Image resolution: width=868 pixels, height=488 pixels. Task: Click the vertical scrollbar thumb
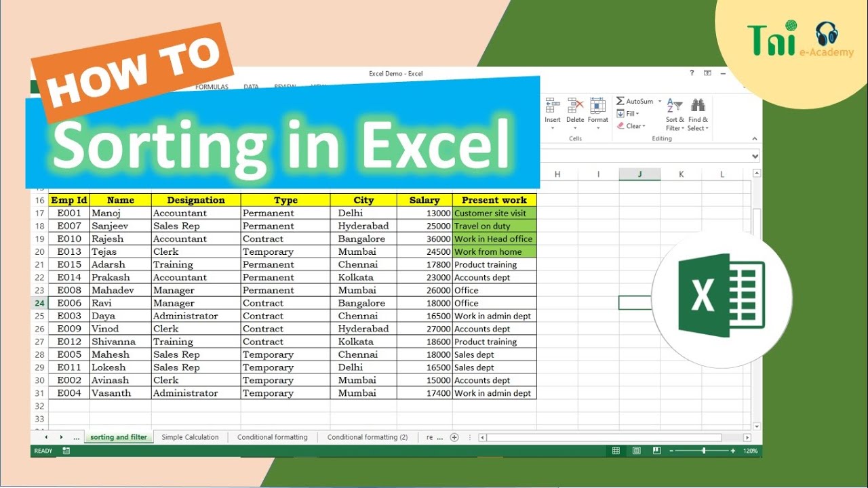757,226
